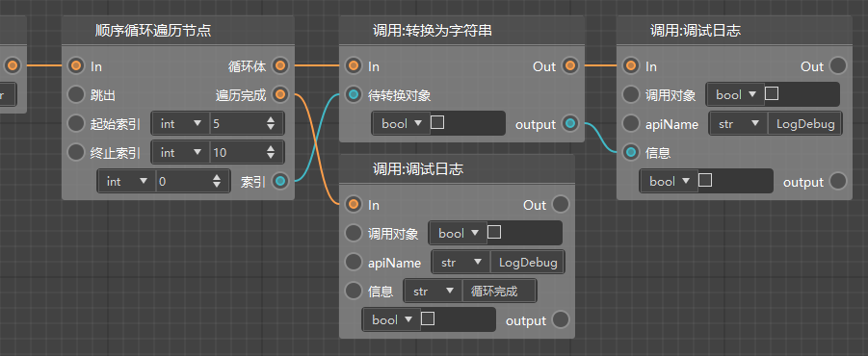Viewport: 868px width, 356px height.
Task: Click the 循环体 output port
Action: click(280, 66)
